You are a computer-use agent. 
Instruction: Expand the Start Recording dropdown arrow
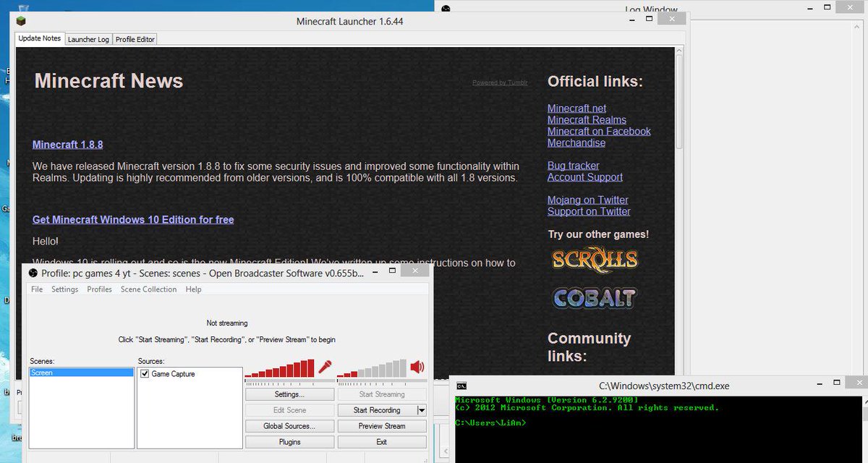(x=422, y=410)
